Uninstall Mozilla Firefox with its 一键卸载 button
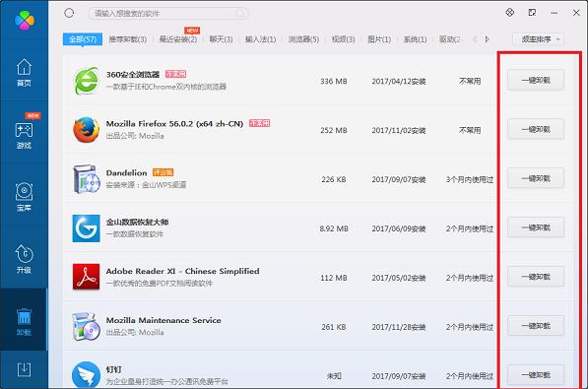Screen dimensions: 588x389 tap(536, 129)
